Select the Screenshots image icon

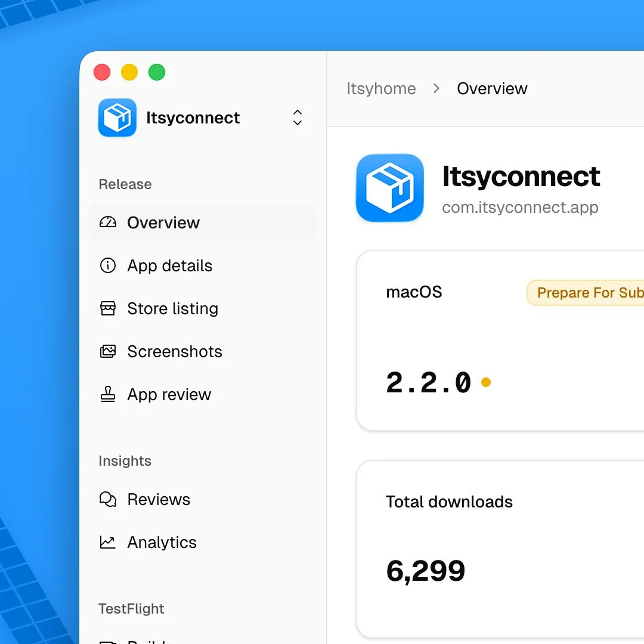click(108, 351)
